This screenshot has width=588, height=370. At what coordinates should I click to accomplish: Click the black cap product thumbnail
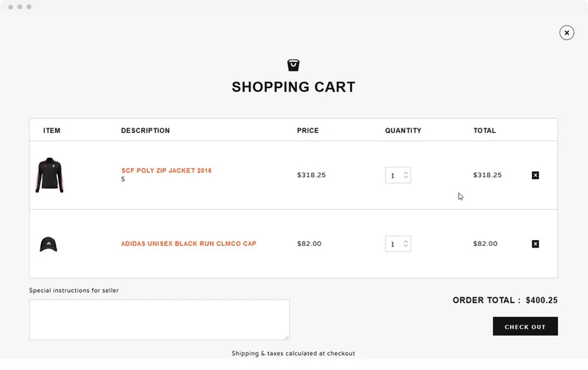click(49, 244)
